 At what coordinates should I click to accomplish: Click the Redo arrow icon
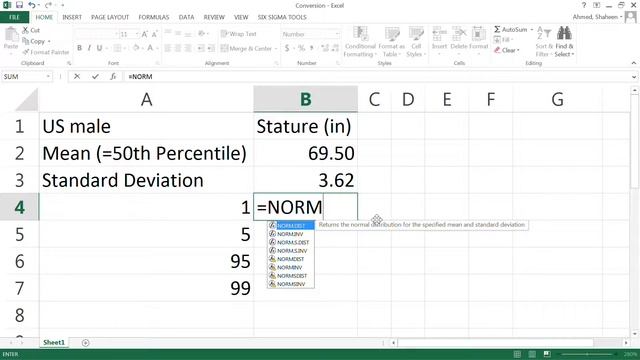tap(48, 5)
